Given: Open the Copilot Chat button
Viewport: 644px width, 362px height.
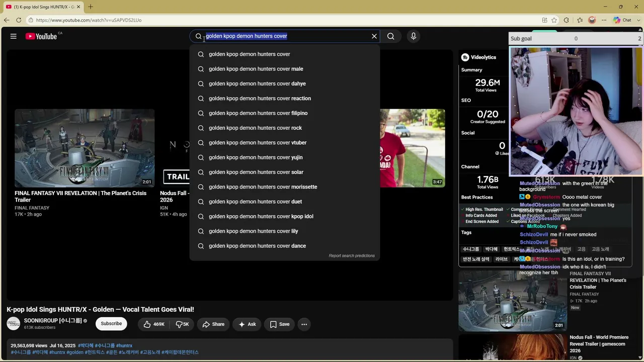Looking at the screenshot, I should [x=622, y=20].
